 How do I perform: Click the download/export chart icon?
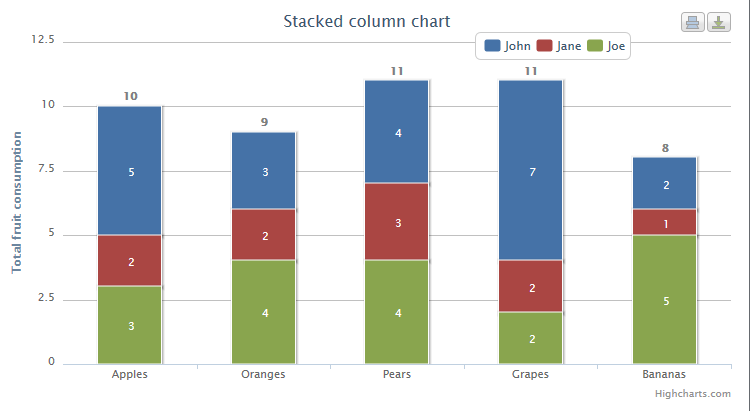click(x=718, y=22)
